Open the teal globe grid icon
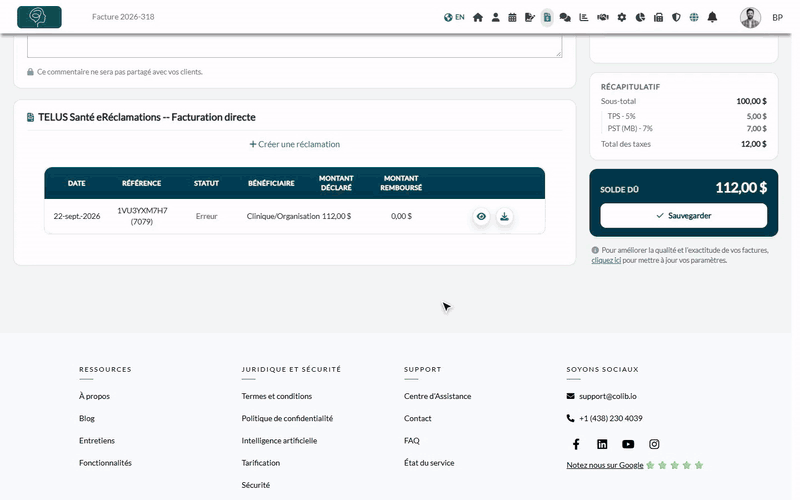This screenshot has height=500, width=800. pyautogui.click(x=694, y=17)
